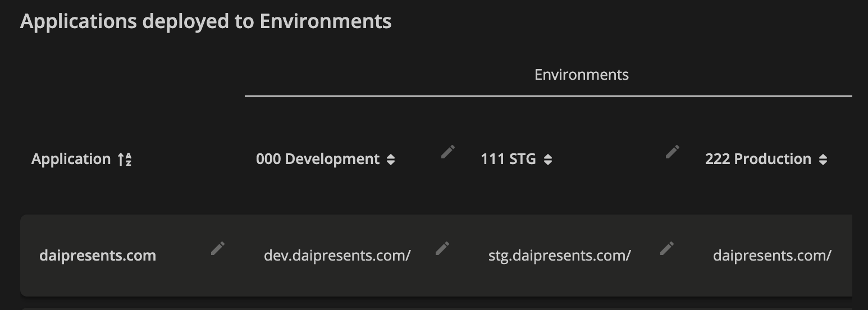868x310 pixels.
Task: Click pencil icon right of 111 STG header
Action: coord(672,152)
